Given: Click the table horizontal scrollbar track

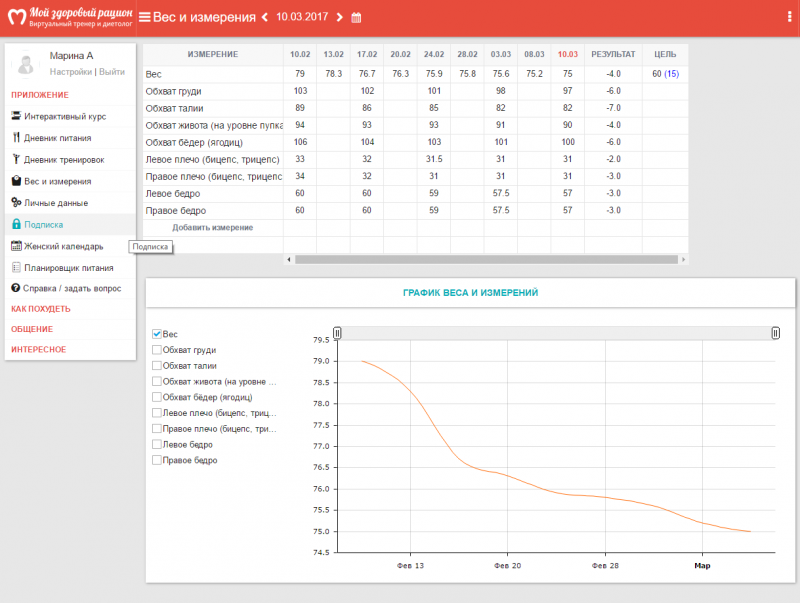Looking at the screenshot, I should pos(486,260).
